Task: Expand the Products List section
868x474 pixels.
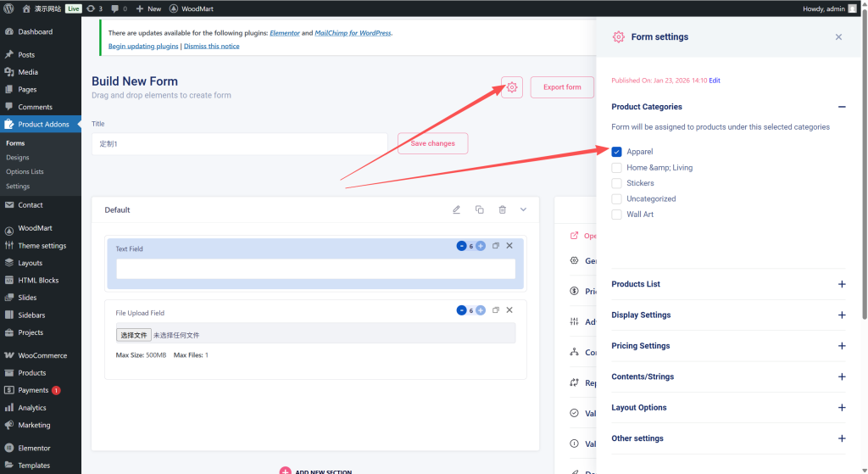Action: coord(841,284)
